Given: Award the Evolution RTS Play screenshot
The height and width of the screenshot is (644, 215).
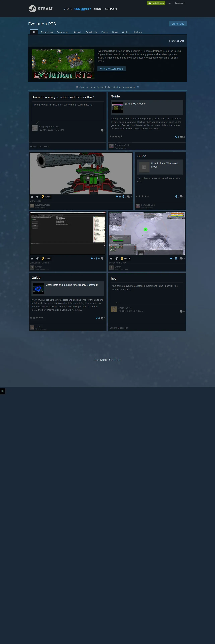Looking at the screenshot, I should [x=125, y=258].
